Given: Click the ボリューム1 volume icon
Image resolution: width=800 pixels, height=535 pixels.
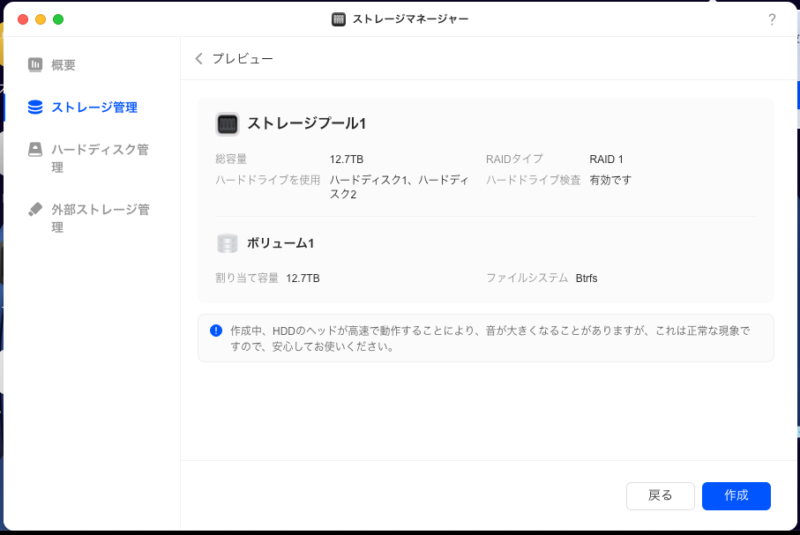Looking at the screenshot, I should 227,243.
